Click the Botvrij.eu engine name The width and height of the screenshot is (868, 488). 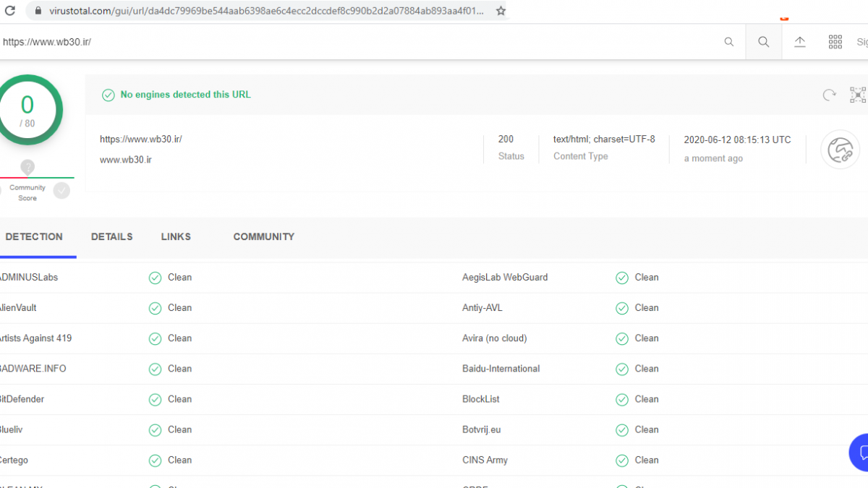(482, 429)
